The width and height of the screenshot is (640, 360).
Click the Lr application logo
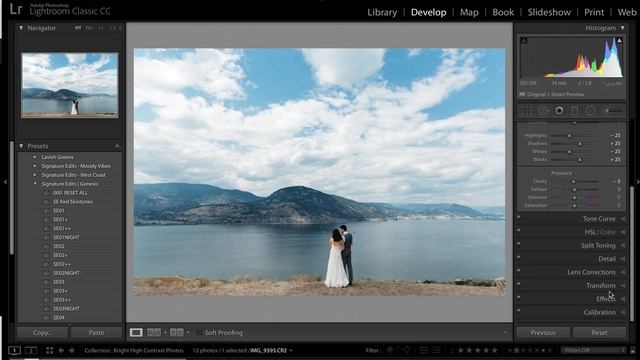pos(16,9)
